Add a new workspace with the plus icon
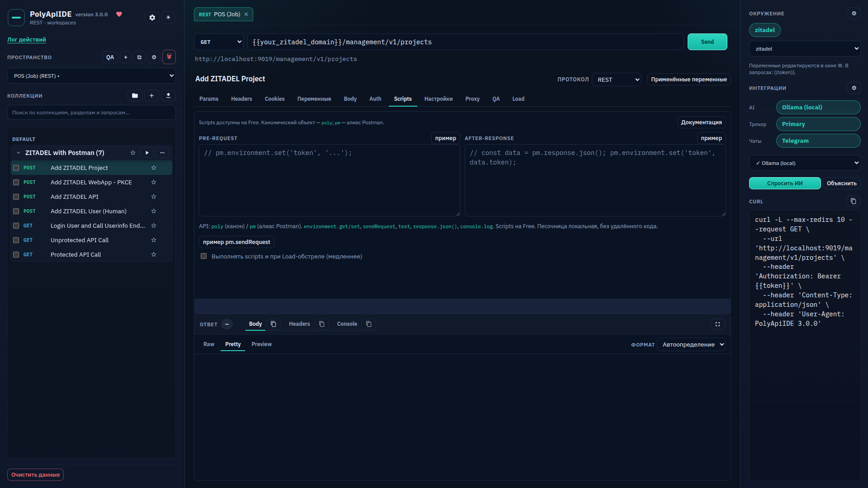The height and width of the screenshot is (488, 868). click(126, 57)
